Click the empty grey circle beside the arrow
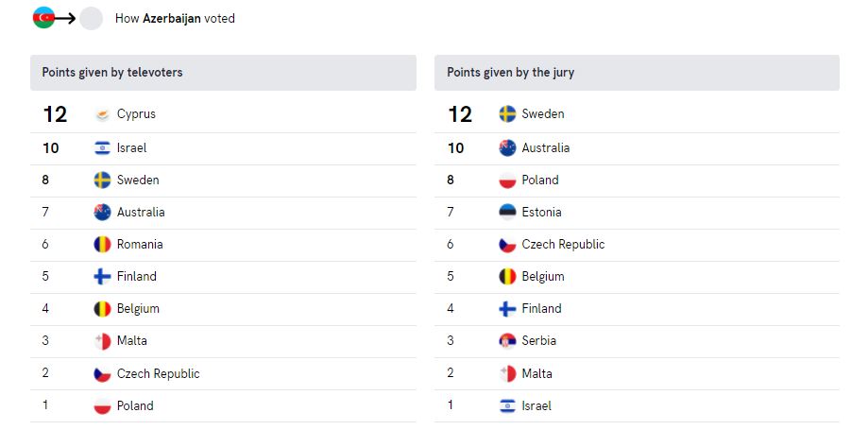 pyautogui.click(x=92, y=18)
